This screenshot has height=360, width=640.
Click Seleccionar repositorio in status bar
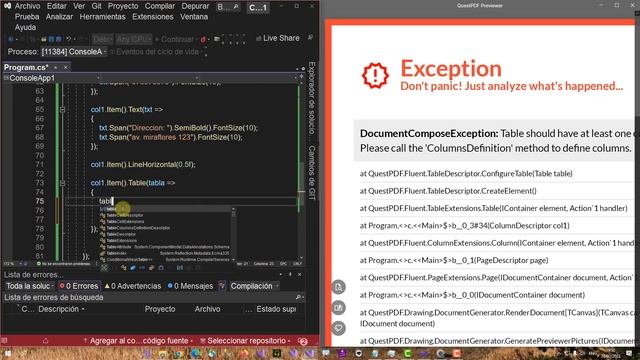tap(245, 341)
